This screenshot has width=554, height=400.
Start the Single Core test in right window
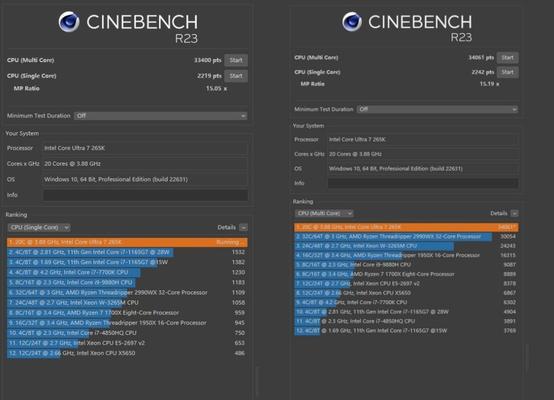pyautogui.click(x=507, y=72)
